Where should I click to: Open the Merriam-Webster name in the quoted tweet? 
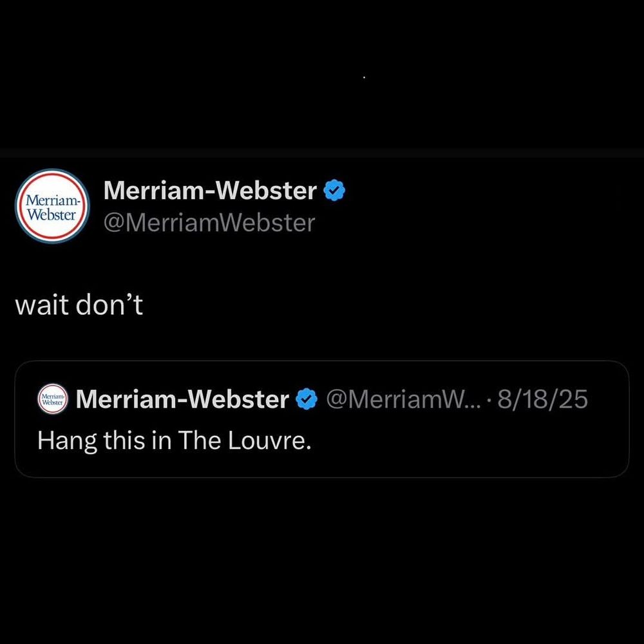tap(182, 399)
